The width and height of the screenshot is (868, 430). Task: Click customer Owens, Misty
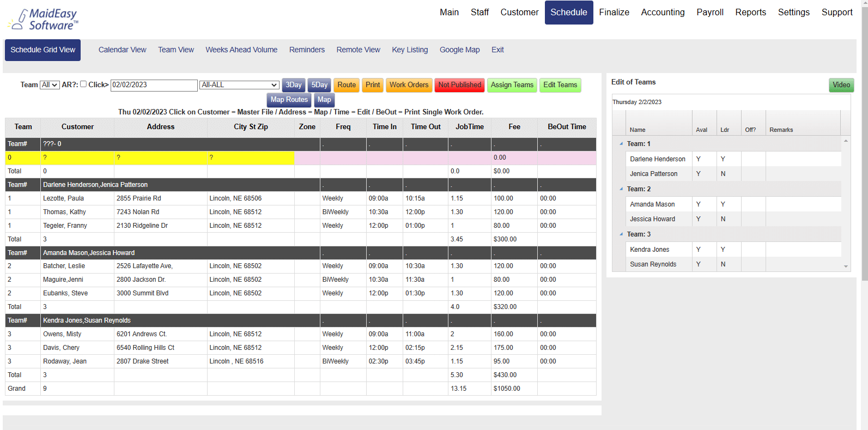pos(62,334)
